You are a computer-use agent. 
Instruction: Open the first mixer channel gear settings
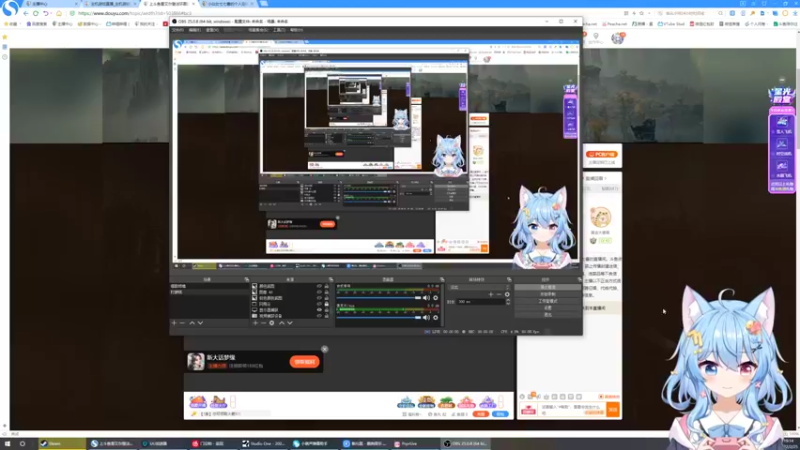tap(435, 297)
